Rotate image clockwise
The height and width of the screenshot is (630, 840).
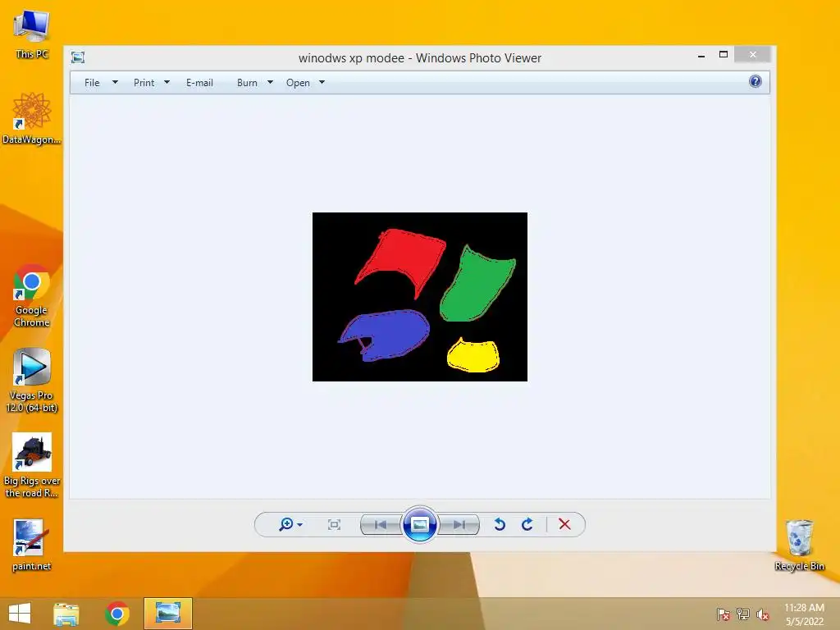[x=527, y=524]
